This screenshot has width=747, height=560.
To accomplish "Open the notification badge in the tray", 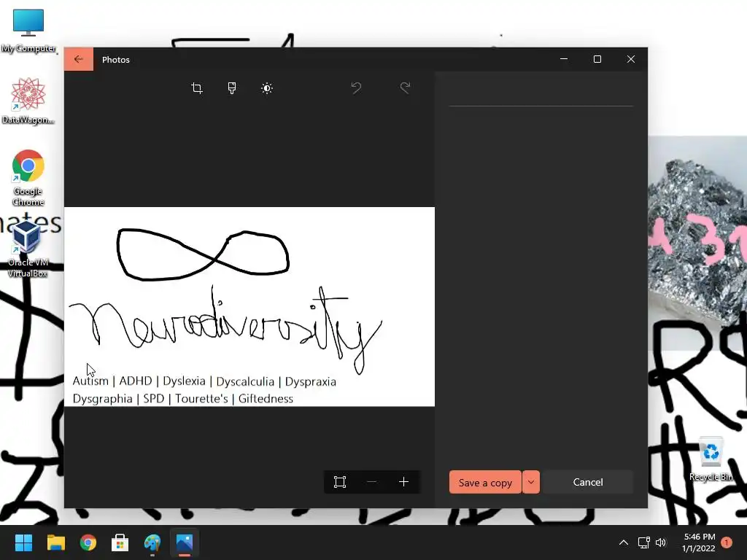I will point(727,542).
